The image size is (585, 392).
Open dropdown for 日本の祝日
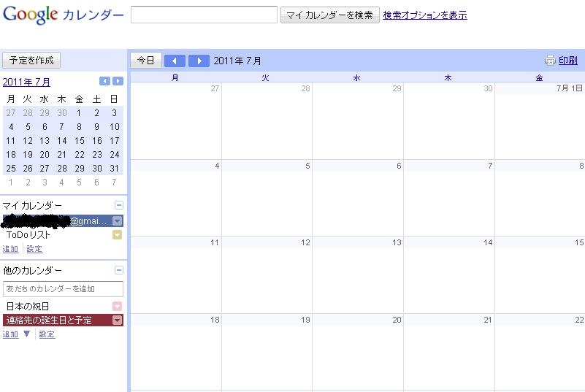coord(117,306)
